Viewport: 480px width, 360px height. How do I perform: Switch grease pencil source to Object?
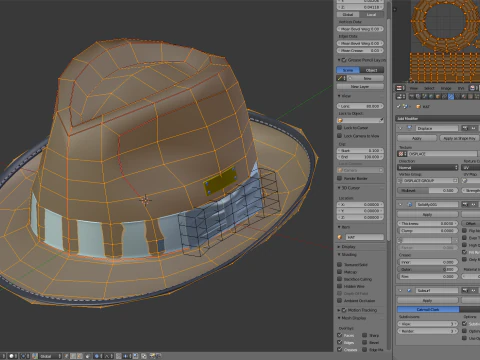point(372,70)
